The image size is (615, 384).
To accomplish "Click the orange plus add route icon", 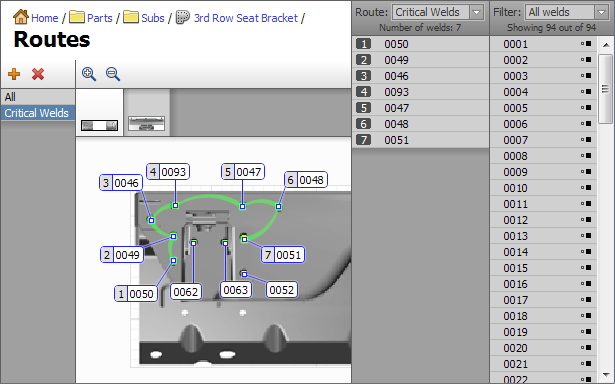I will click(x=14, y=74).
